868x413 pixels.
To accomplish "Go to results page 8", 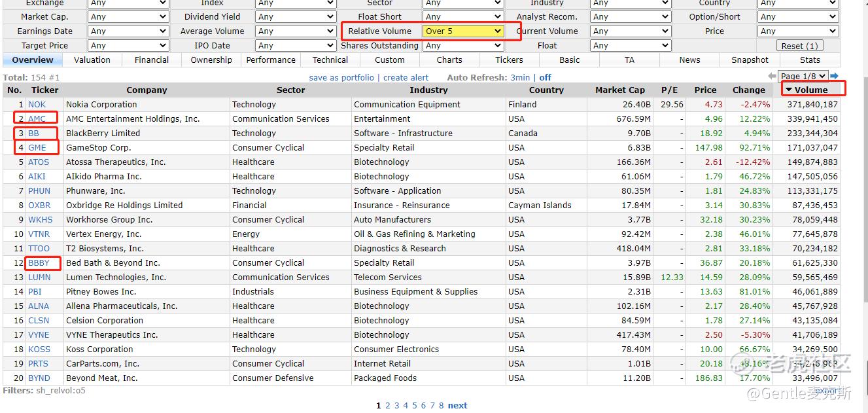I will (x=442, y=405).
